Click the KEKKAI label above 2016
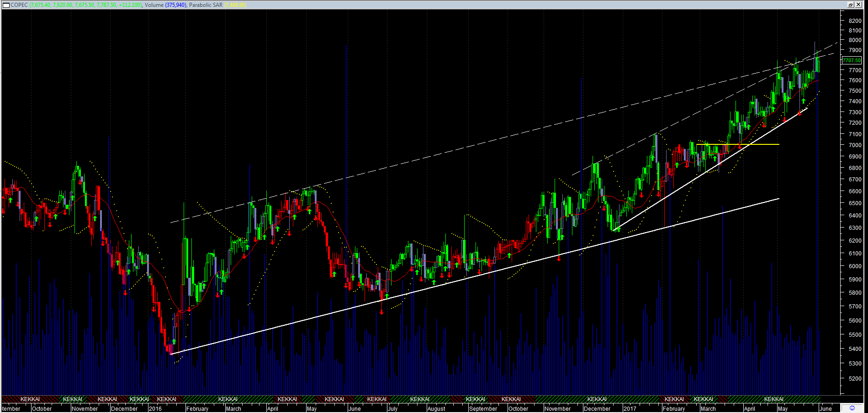The height and width of the screenshot is (413, 868). pos(167,399)
